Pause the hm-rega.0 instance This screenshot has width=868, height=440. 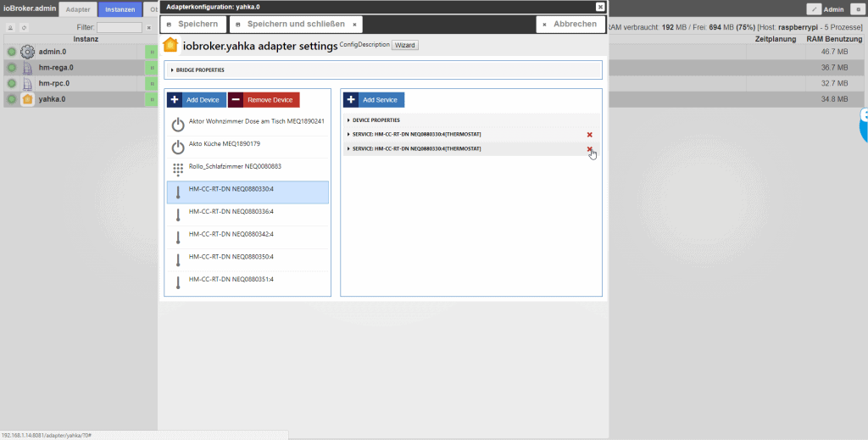coord(152,68)
